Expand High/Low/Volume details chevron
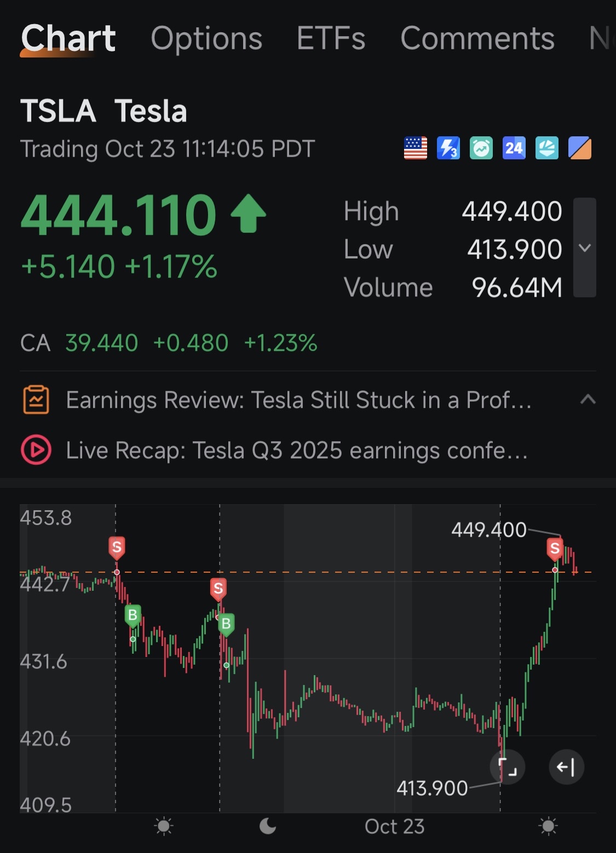The image size is (616, 853). [585, 247]
